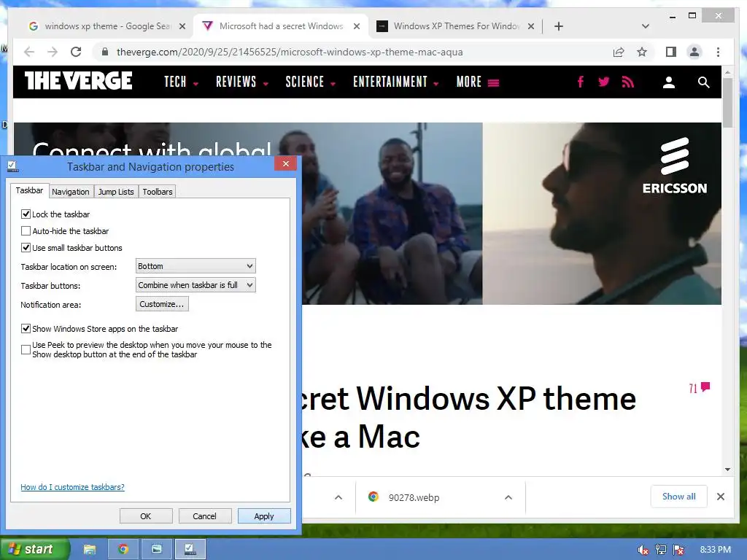Expand the SCIENCE menu
747x560 pixels.
pos(311,82)
